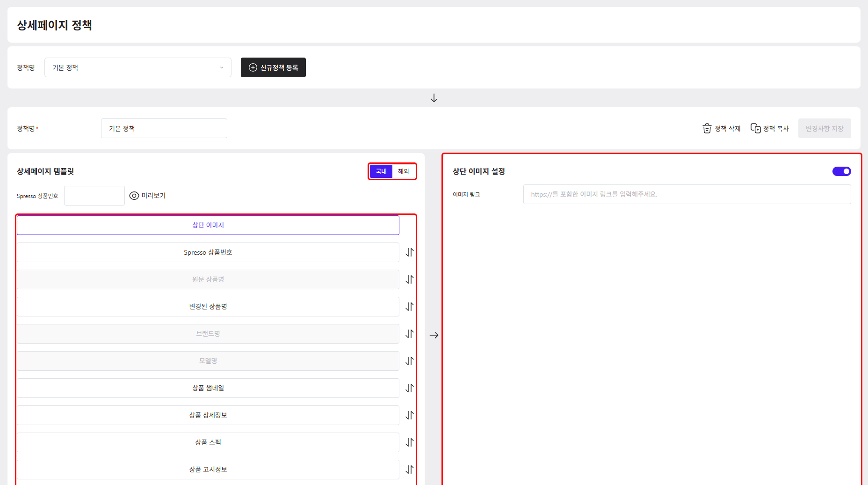
Task: Select the 상단 이미지 template block
Action: pyautogui.click(x=208, y=225)
